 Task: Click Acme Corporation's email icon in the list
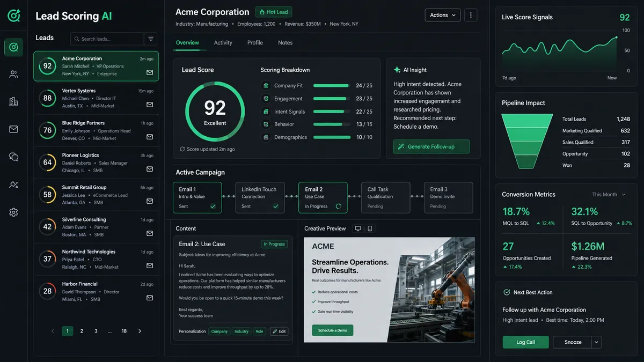pyautogui.click(x=150, y=72)
